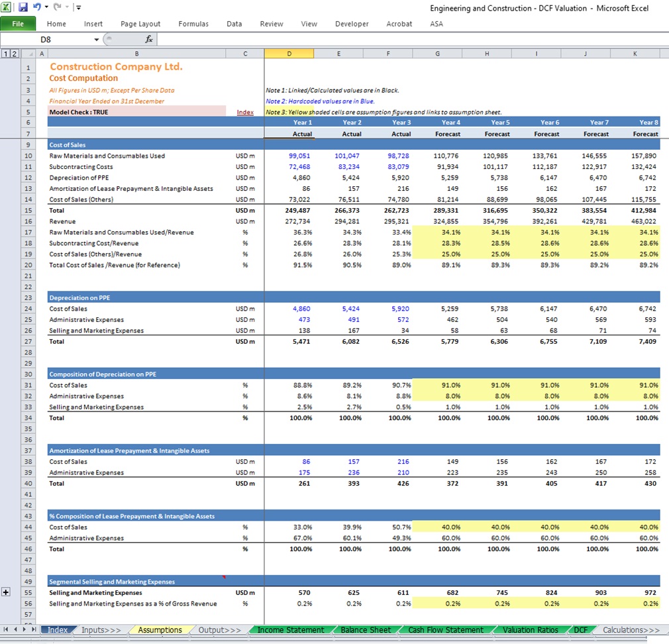
Task: Select Year 1 amortization cost of sales 86
Action: [289, 462]
